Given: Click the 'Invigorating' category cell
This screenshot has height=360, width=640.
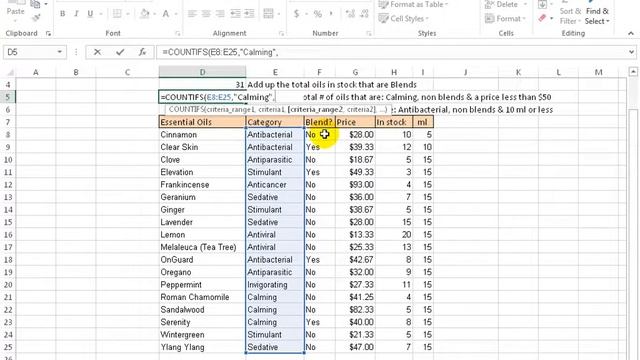Looking at the screenshot, I should tap(275, 284).
